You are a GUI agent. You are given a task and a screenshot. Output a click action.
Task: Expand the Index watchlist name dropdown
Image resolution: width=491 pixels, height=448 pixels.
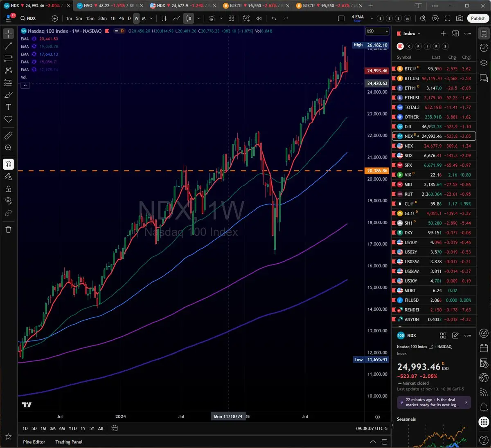412,34
